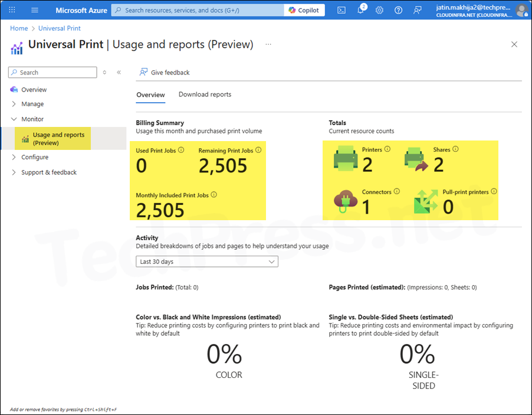Open the Azure portal apps grid icon
The height and width of the screenshot is (415, 532).
pyautogui.click(x=12, y=10)
